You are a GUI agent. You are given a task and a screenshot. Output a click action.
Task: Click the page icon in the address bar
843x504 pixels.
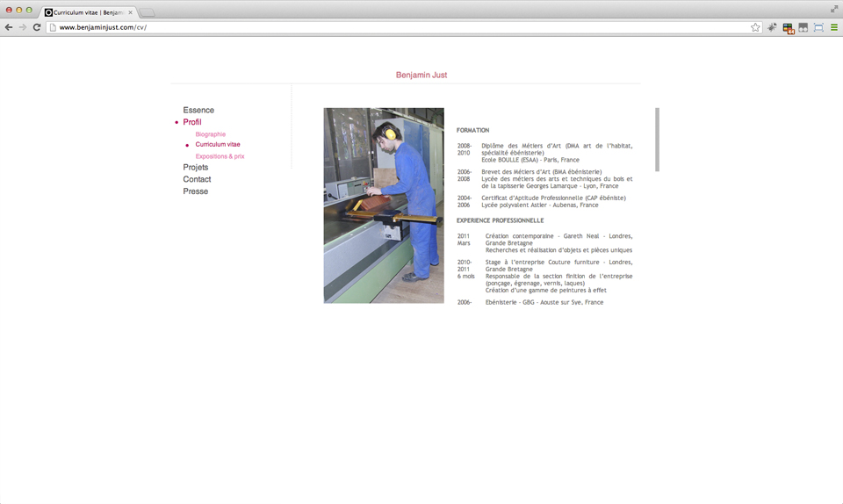(x=53, y=27)
